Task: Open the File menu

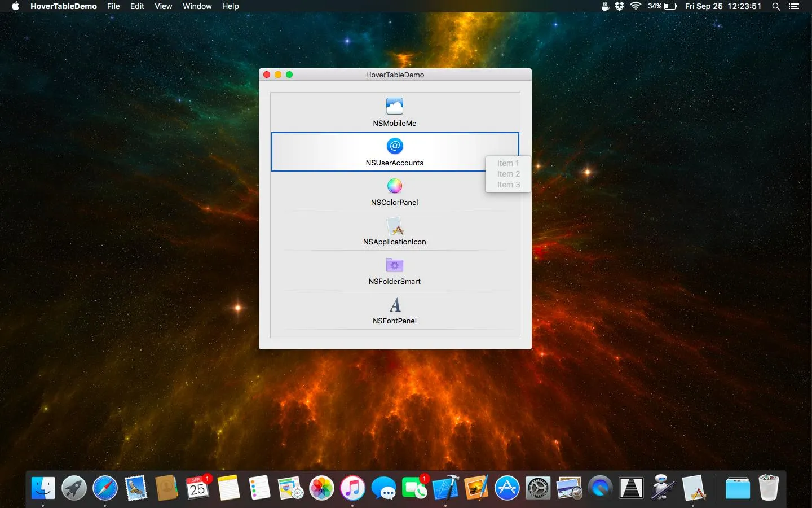Action: (x=113, y=6)
